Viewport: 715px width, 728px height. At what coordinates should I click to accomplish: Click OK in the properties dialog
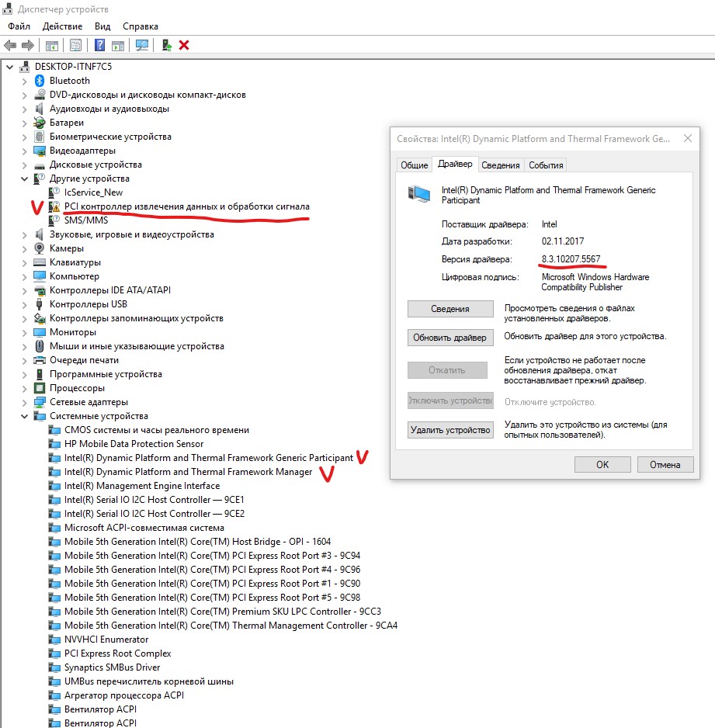point(602,465)
